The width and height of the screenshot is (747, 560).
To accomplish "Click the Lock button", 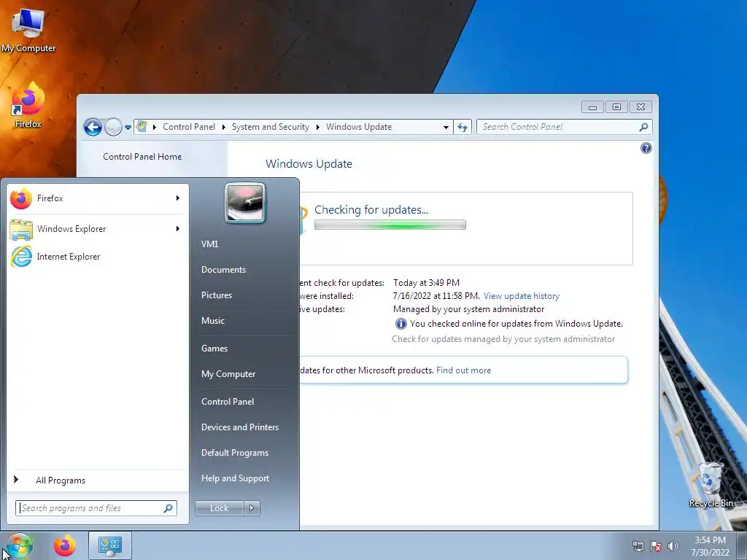I will pyautogui.click(x=219, y=508).
